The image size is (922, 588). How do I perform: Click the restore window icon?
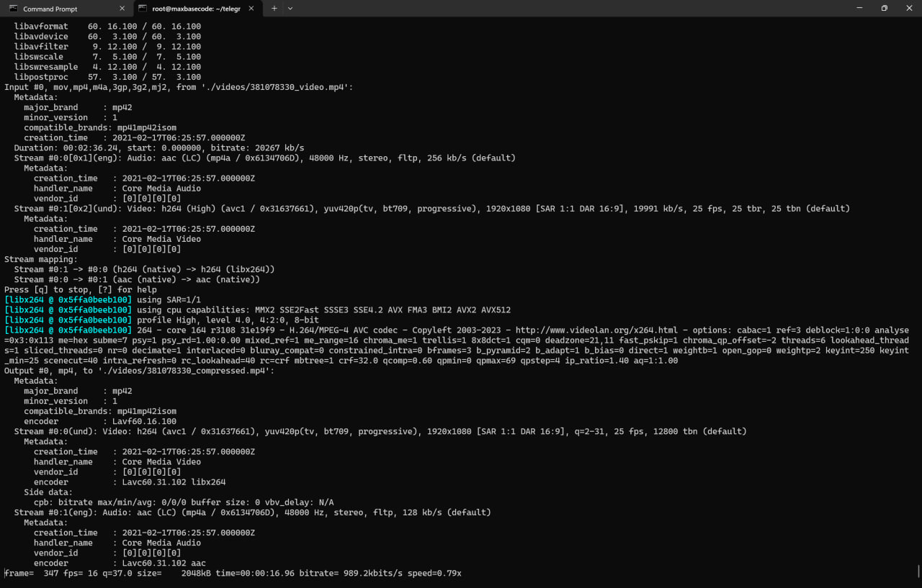(x=884, y=8)
